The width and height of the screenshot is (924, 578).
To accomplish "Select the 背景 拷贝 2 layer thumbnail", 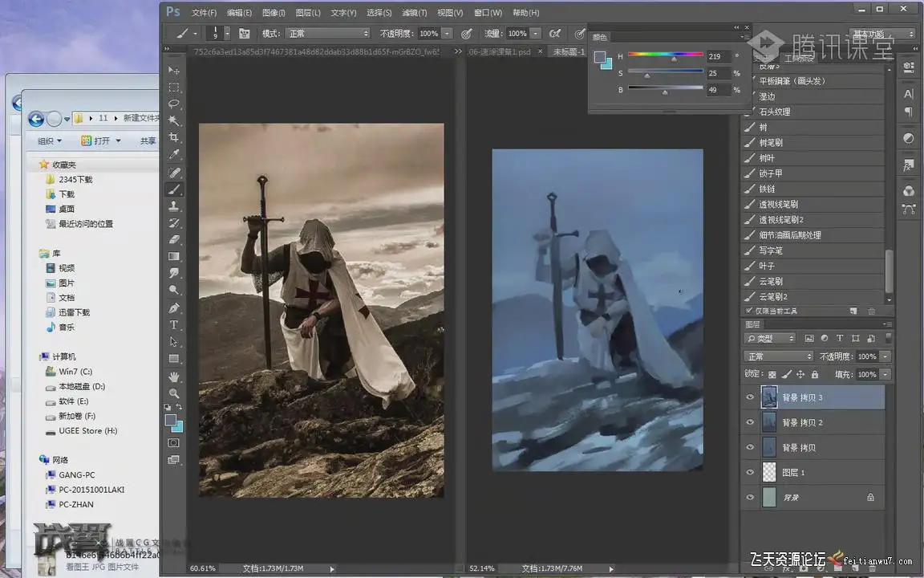I will click(768, 422).
